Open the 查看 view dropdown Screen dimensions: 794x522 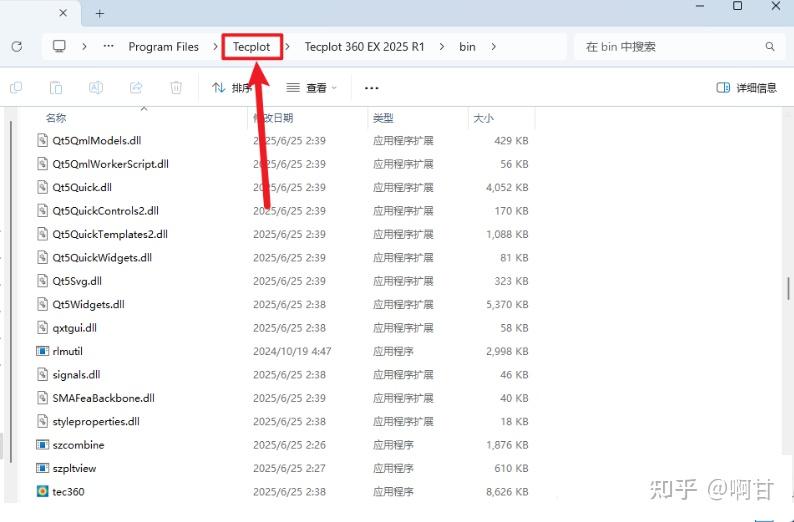pos(311,88)
